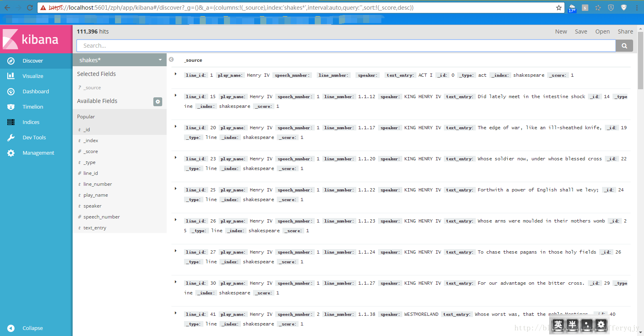
Task: Expand document row with line_id 23
Action: pyautogui.click(x=176, y=157)
